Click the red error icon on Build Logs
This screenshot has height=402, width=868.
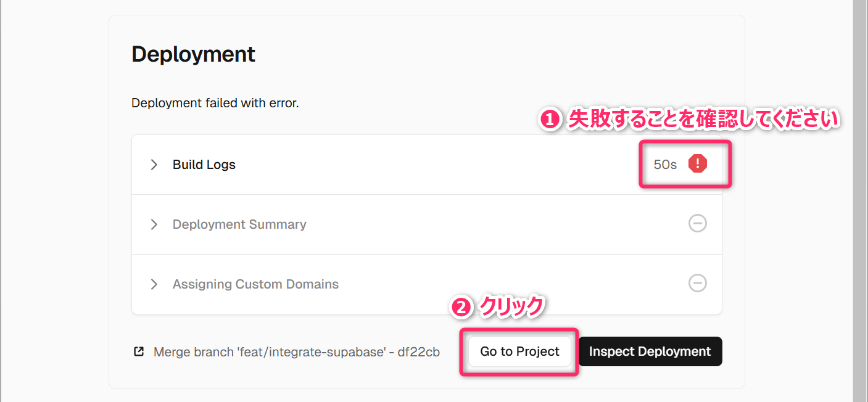coord(697,164)
